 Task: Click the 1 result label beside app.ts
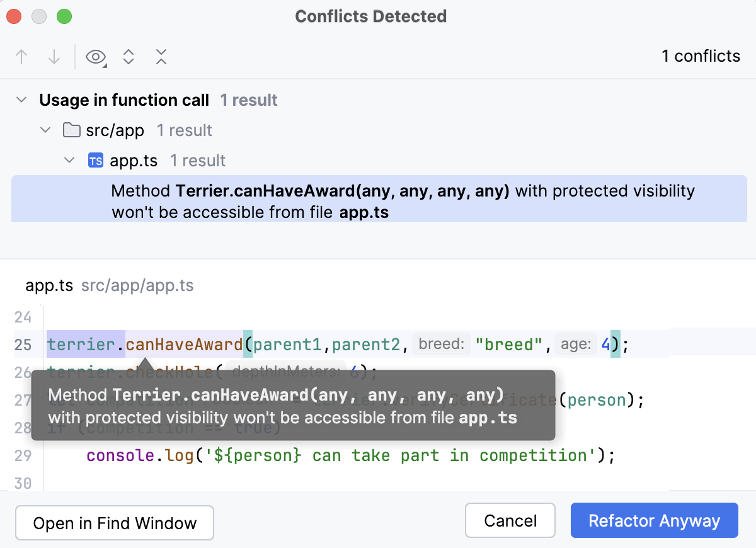click(197, 161)
